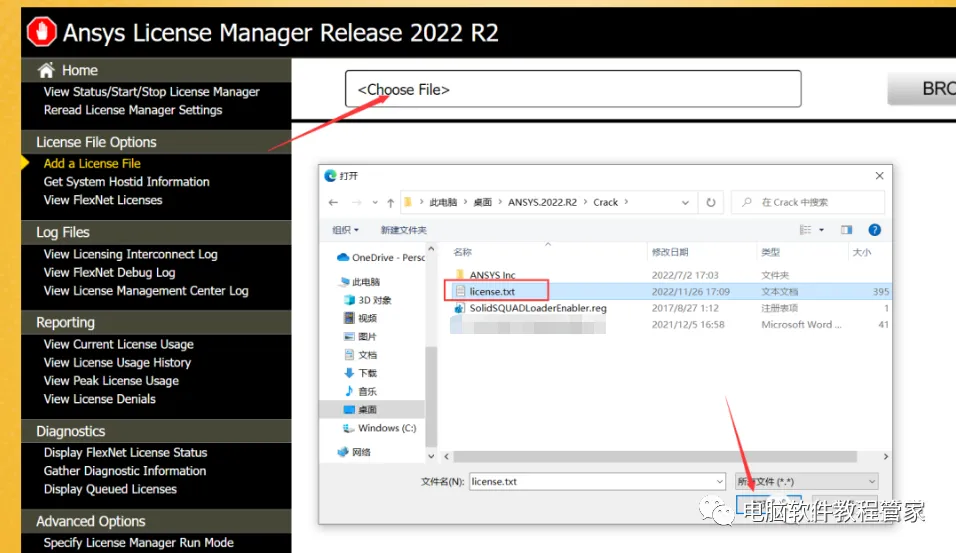Click ANSYS.2022.R2 in address breadcrumb
This screenshot has width=956, height=553.
click(542, 202)
